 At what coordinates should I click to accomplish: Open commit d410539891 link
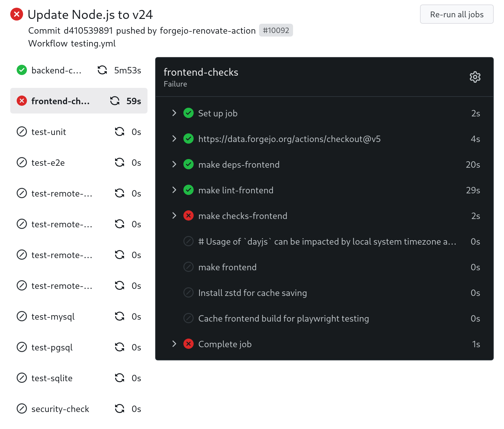(88, 30)
